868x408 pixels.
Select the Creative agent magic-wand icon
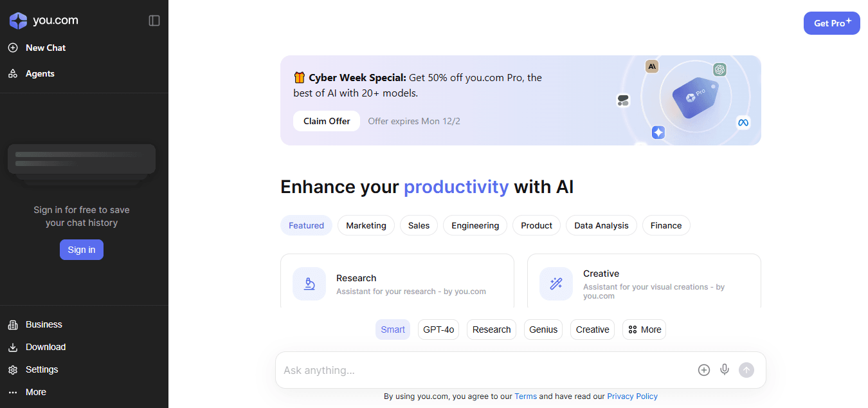556,283
